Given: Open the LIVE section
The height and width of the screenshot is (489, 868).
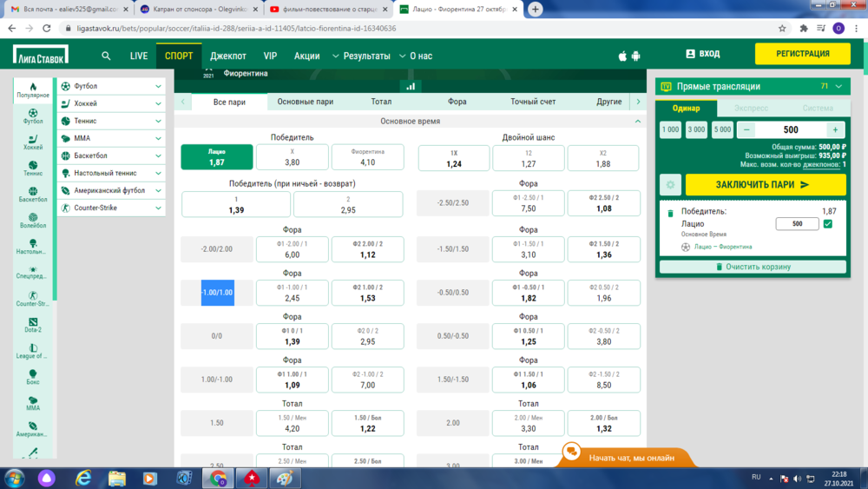Looking at the screenshot, I should point(138,56).
